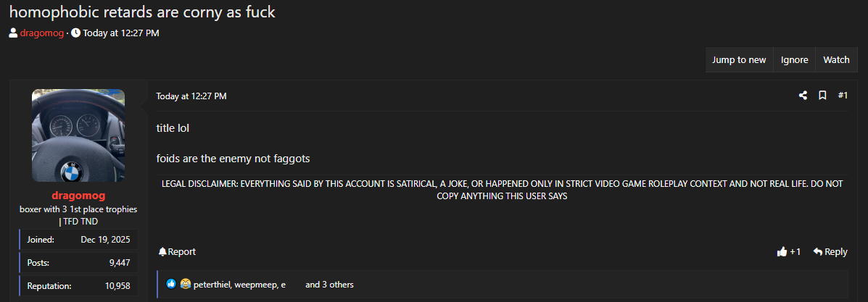Click the thumbs-up +1 icon
This screenshot has width=868, height=302.
tap(782, 252)
